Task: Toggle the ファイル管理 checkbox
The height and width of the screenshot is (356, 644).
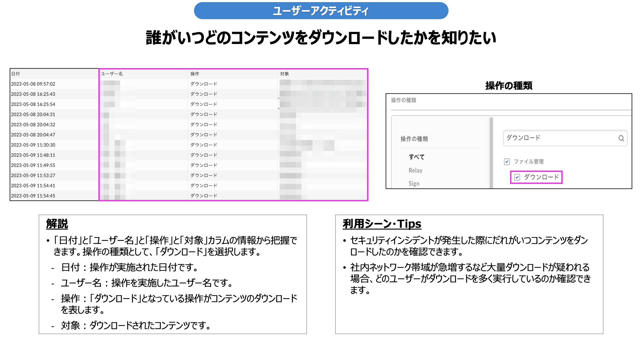Action: 507,162
